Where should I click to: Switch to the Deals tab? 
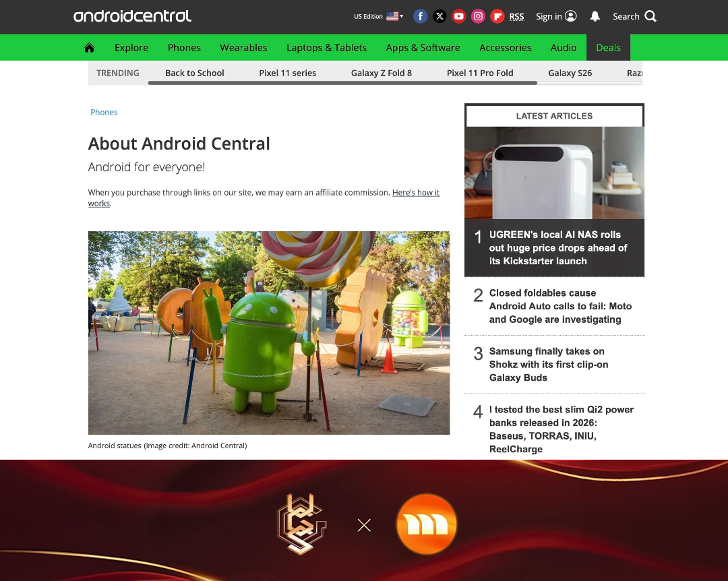click(x=608, y=47)
